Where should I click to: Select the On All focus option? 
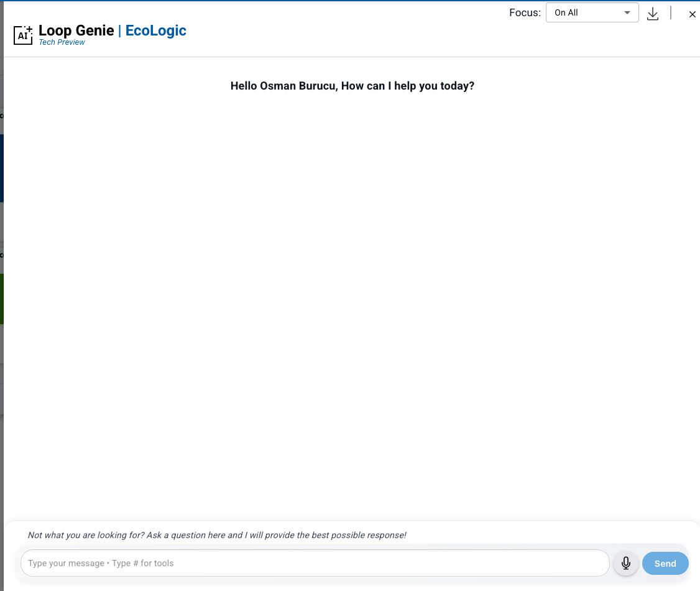(566, 12)
